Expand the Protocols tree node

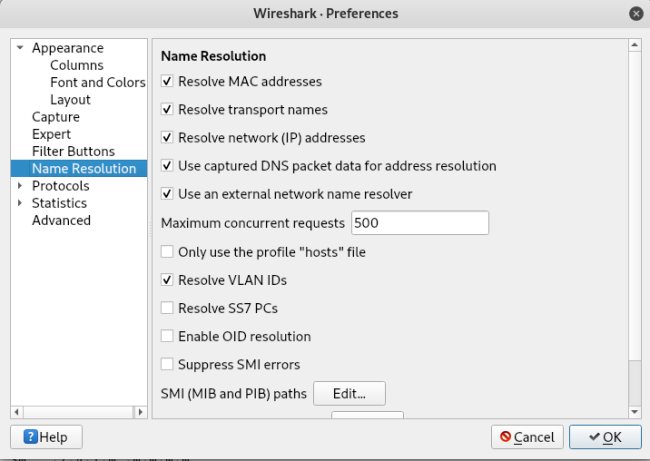click(20, 186)
